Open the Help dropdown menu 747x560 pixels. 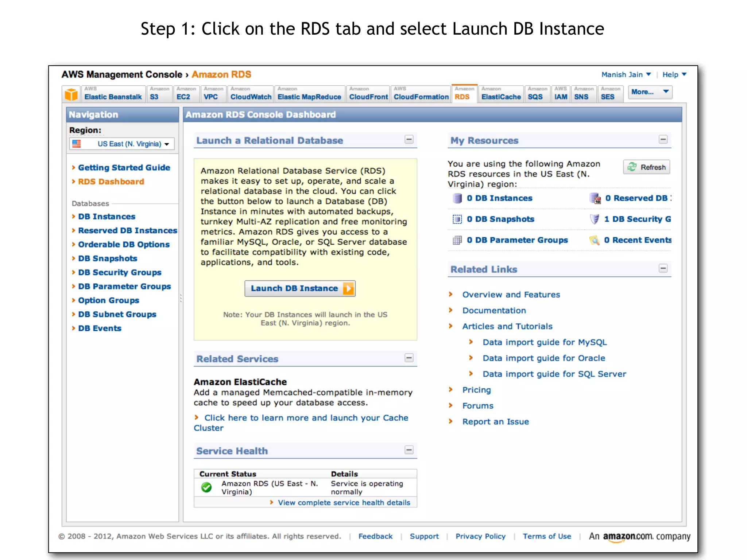click(674, 74)
